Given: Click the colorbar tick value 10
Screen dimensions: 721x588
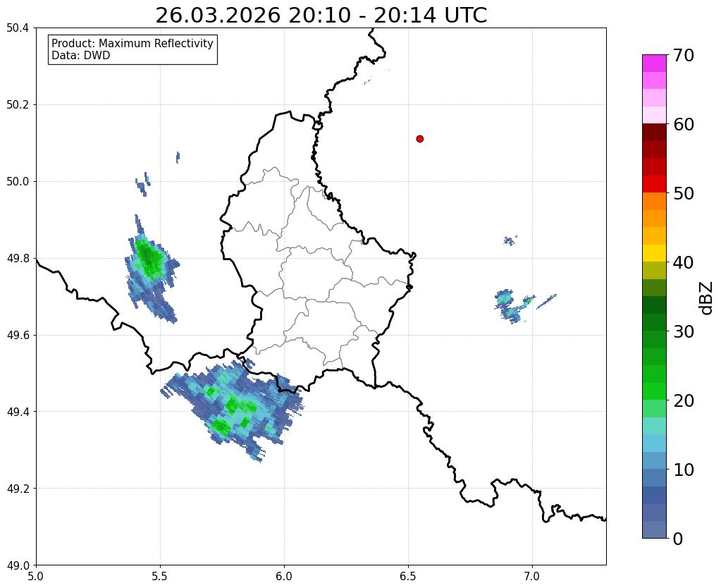Looking at the screenshot, I should point(684,470).
